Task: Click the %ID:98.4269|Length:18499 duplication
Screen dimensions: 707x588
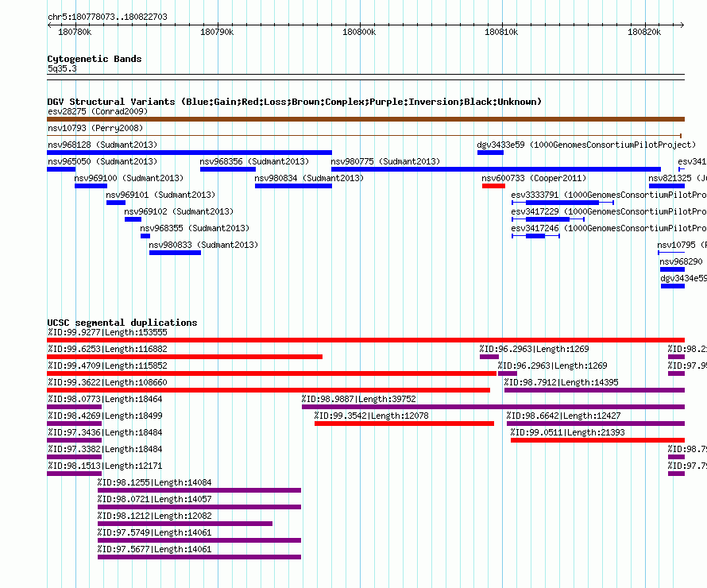Action: click(x=75, y=424)
